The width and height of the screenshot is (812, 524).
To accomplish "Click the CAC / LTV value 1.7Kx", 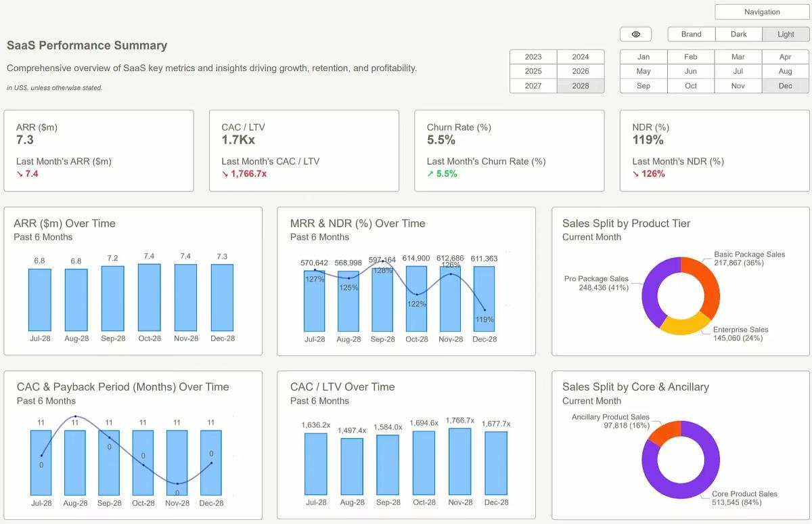I will [x=238, y=140].
